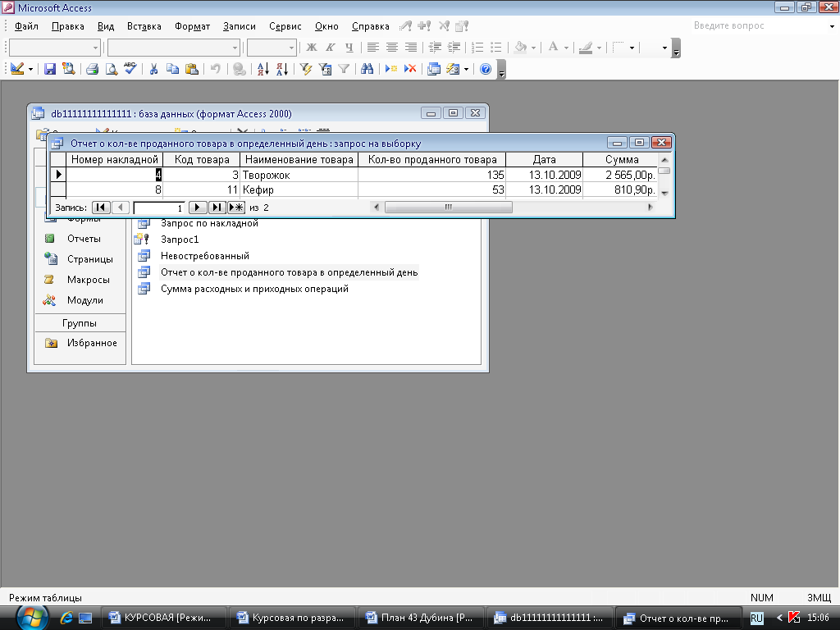Image resolution: width=840 pixels, height=630 pixels.
Task: Paste from clipboard icon
Action: tap(191, 69)
